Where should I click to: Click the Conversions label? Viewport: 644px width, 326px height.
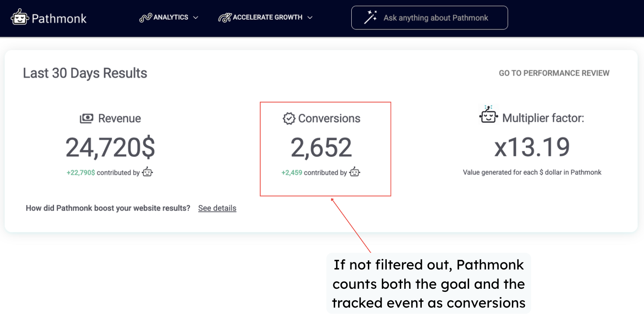pyautogui.click(x=329, y=118)
